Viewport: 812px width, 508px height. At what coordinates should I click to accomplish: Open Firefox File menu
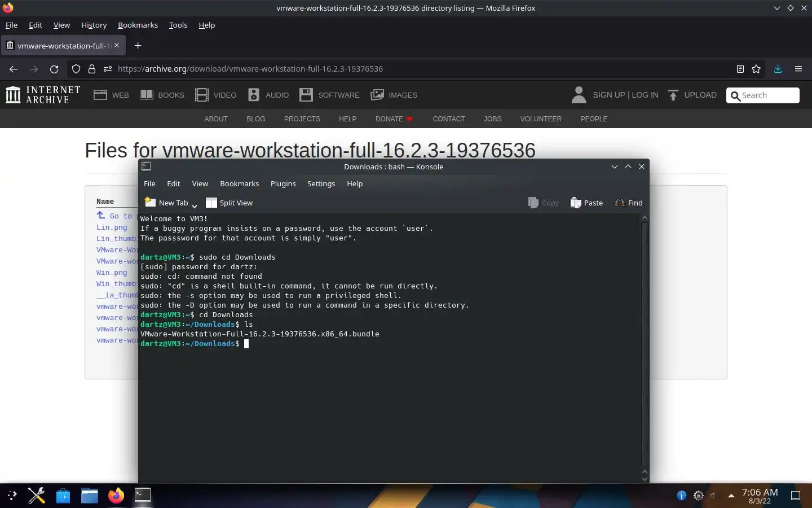[11, 25]
